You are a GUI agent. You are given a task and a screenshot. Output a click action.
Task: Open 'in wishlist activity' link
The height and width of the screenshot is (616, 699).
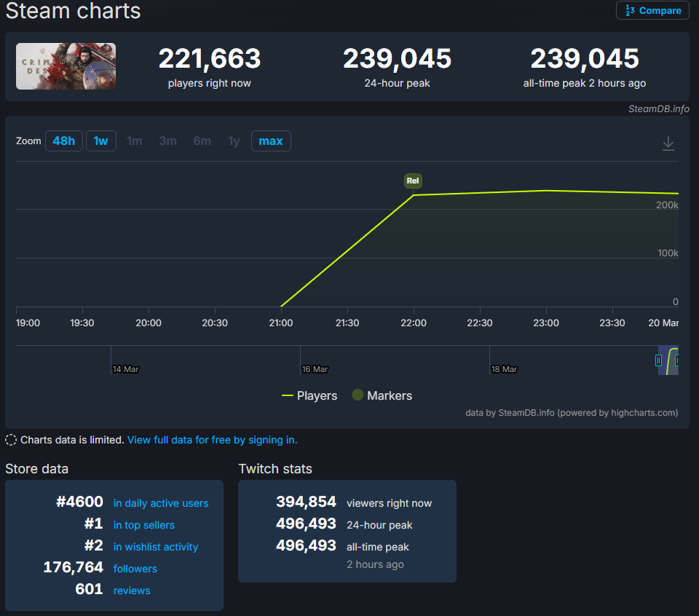[x=156, y=547]
